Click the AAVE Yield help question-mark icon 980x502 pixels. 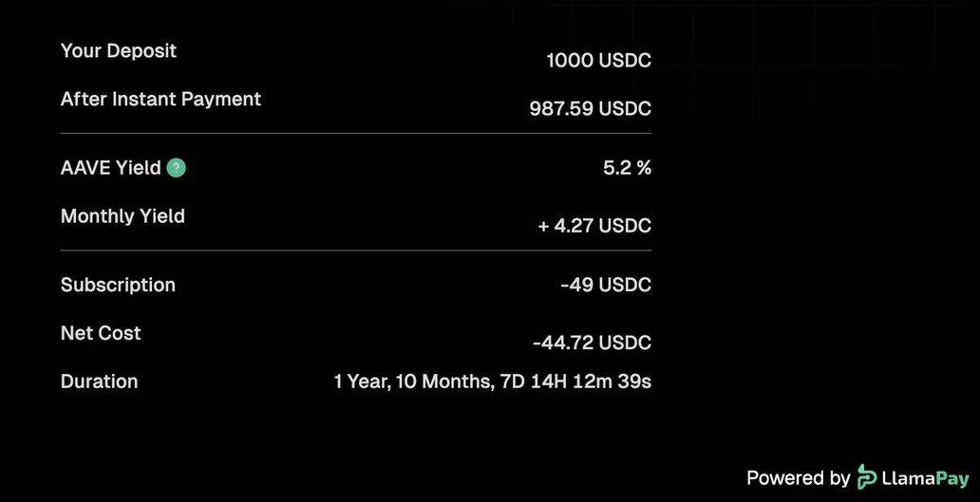point(177,168)
